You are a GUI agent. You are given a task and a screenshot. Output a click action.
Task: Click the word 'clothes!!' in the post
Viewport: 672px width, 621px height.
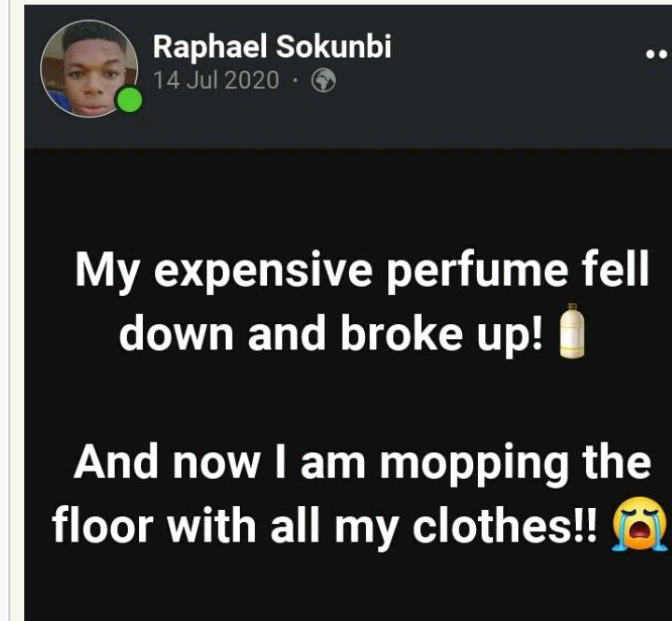click(x=504, y=525)
